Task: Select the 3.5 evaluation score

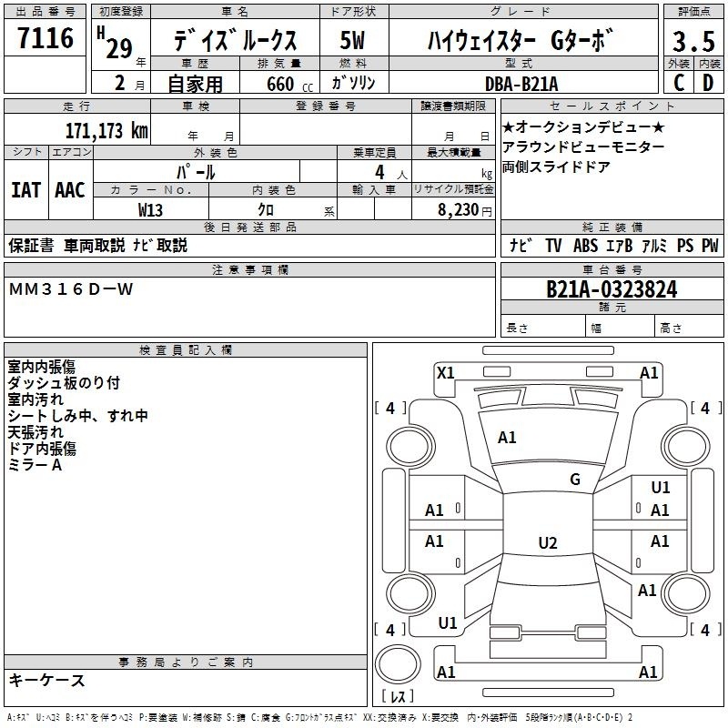Action: pyautogui.click(x=693, y=41)
